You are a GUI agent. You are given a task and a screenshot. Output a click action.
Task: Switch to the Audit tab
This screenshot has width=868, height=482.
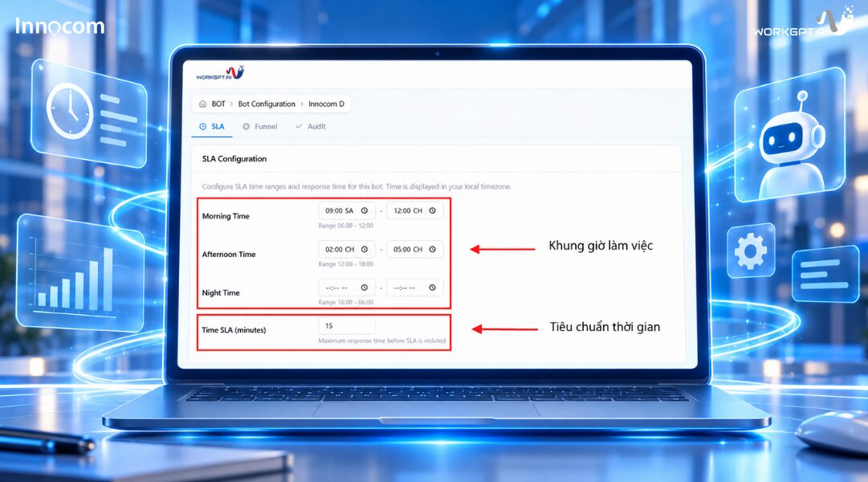(311, 126)
